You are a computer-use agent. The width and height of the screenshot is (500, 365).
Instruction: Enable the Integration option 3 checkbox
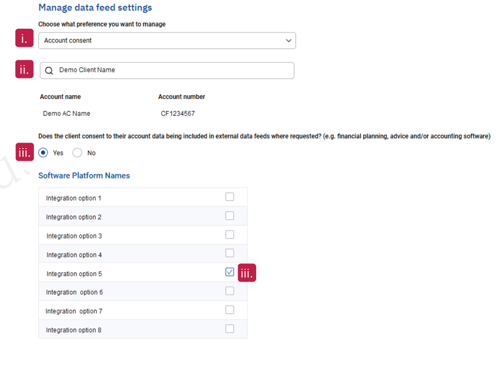(x=230, y=234)
